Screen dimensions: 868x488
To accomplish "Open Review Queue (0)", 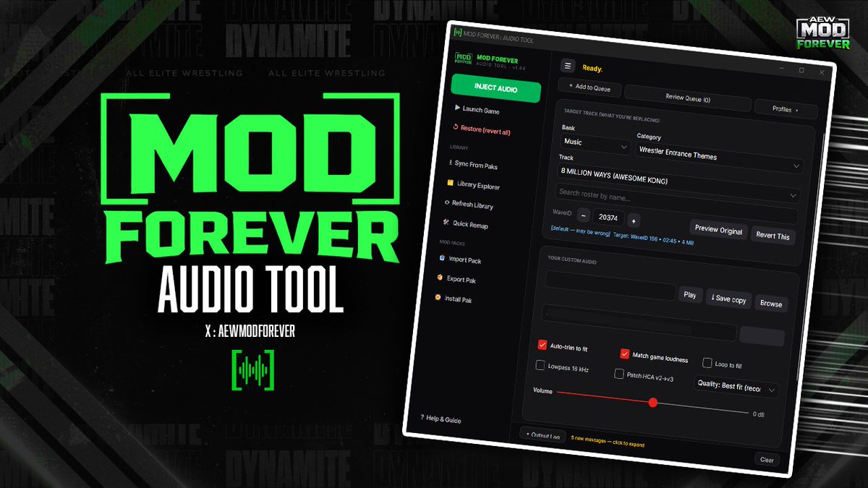I will [687, 98].
